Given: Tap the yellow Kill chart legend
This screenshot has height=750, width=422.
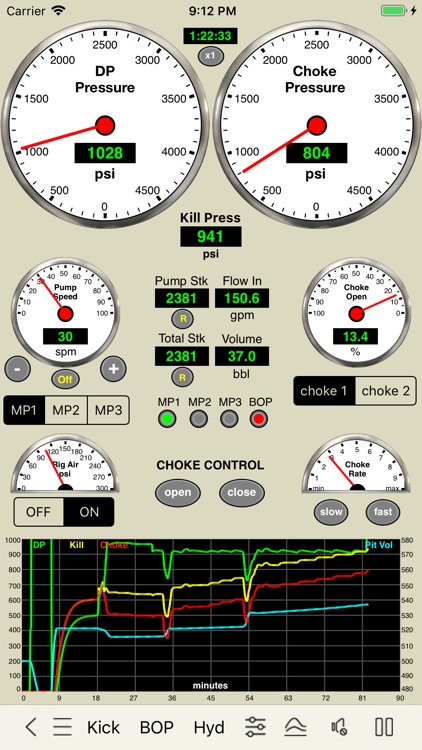Looking at the screenshot, I should click(77, 545).
